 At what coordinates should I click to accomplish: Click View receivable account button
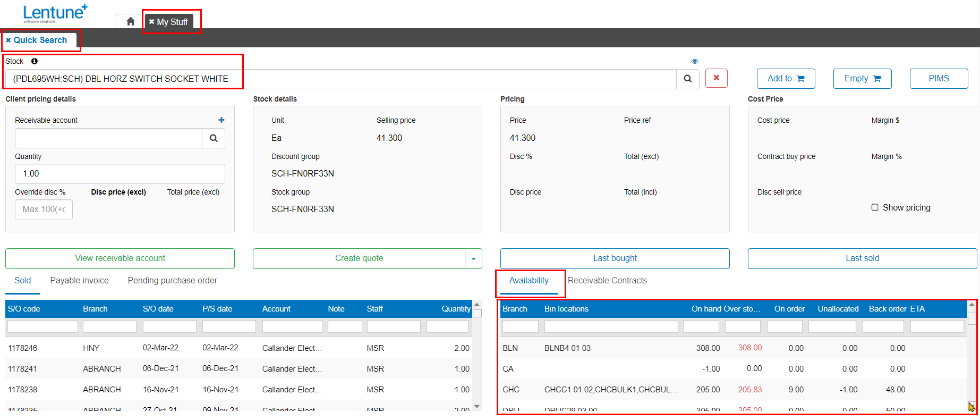[120, 258]
